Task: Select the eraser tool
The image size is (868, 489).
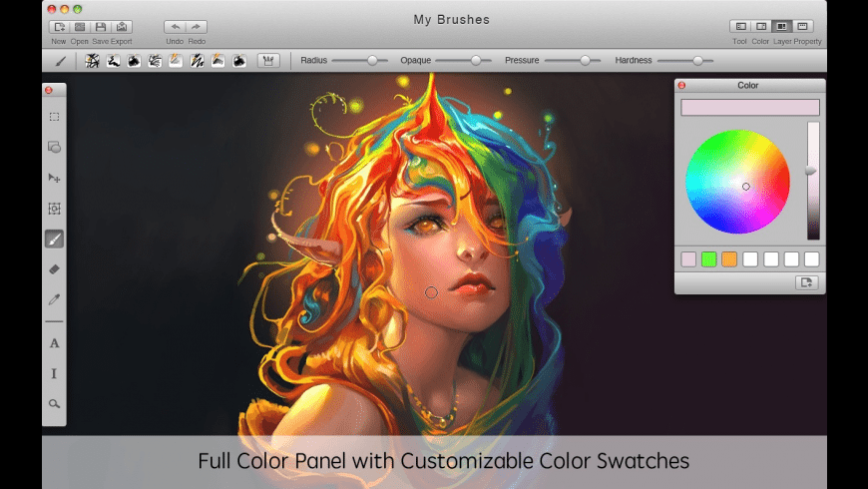Action: [x=54, y=269]
